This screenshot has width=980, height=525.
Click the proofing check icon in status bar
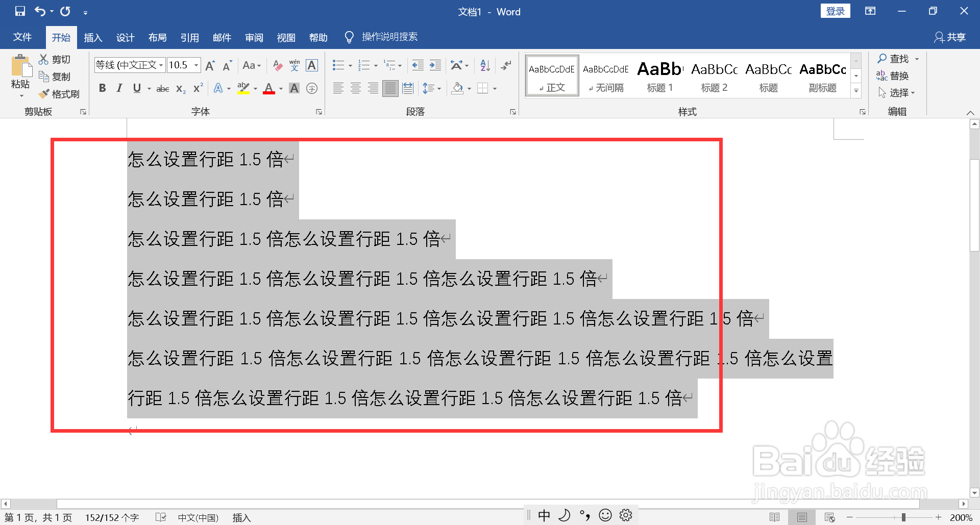[x=161, y=517]
